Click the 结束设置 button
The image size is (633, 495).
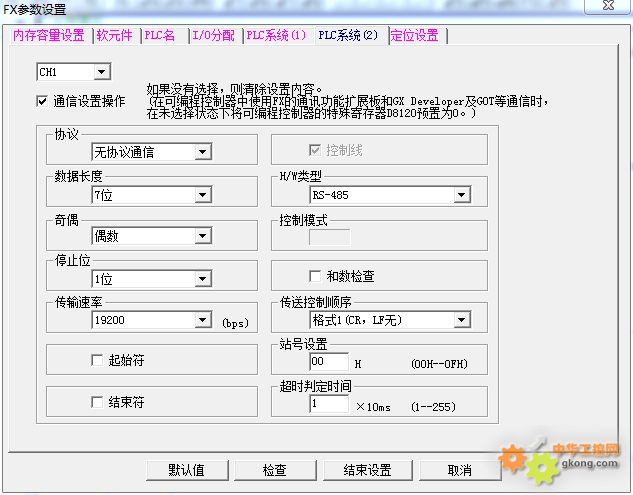click(368, 470)
